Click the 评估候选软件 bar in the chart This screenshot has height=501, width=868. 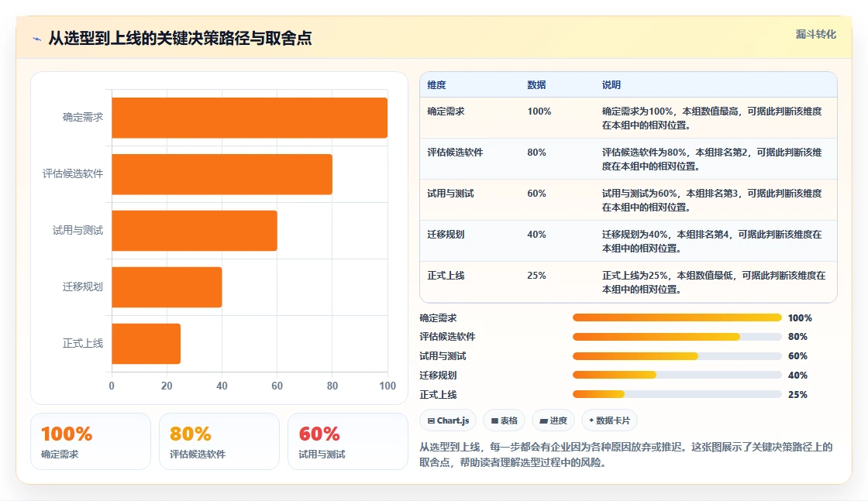pos(222,174)
